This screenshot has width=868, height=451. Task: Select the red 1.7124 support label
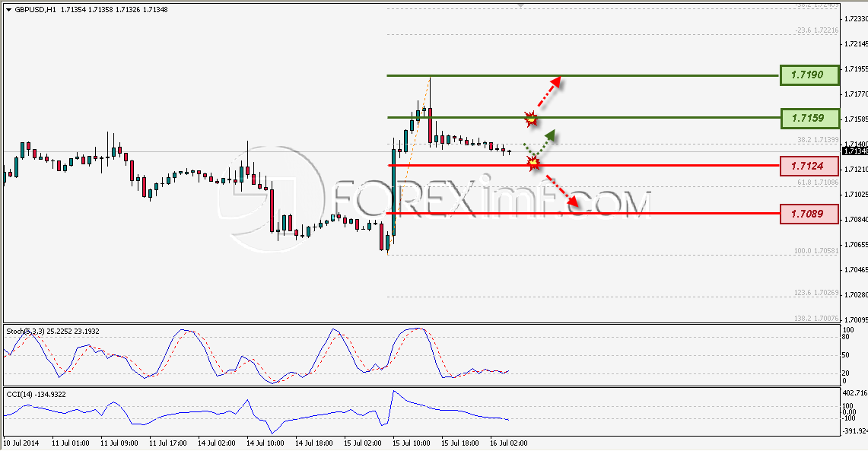(809, 166)
